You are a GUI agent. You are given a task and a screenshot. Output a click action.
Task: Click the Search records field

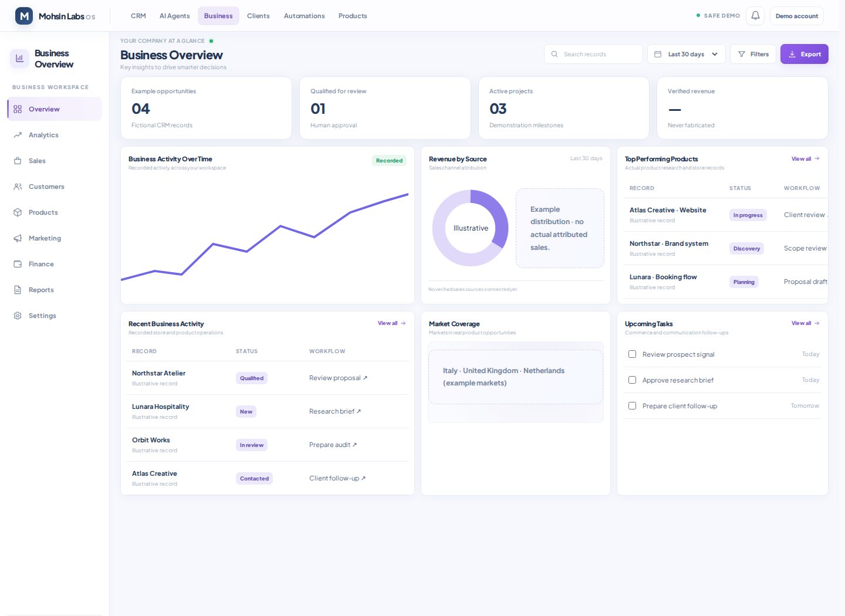click(593, 54)
